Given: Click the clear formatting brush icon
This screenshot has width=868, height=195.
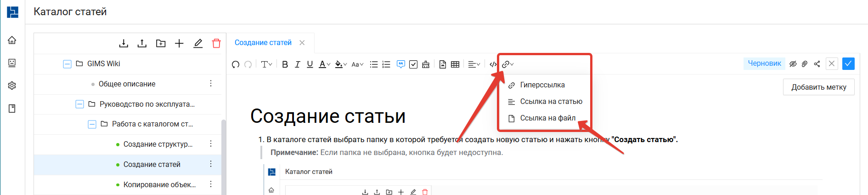Looking at the screenshot, I should tap(426, 64).
